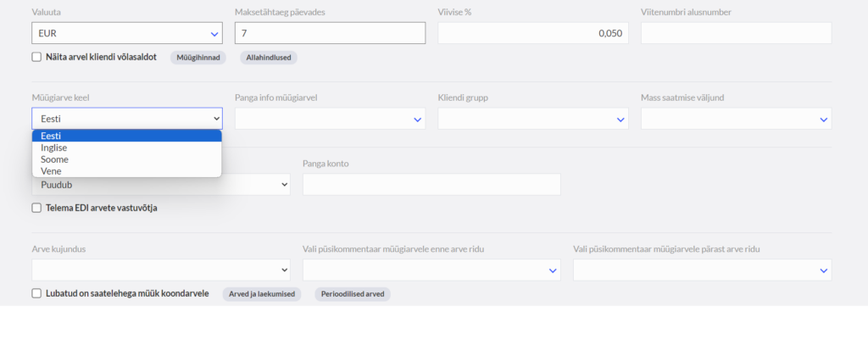Open the Müügihinnad link button
868x340 pixels.
coord(198,58)
